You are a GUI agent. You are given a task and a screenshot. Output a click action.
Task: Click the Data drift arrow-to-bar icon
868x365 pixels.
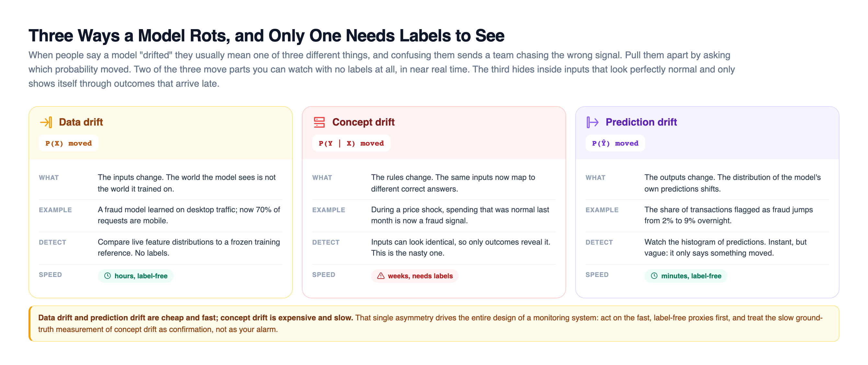point(46,122)
